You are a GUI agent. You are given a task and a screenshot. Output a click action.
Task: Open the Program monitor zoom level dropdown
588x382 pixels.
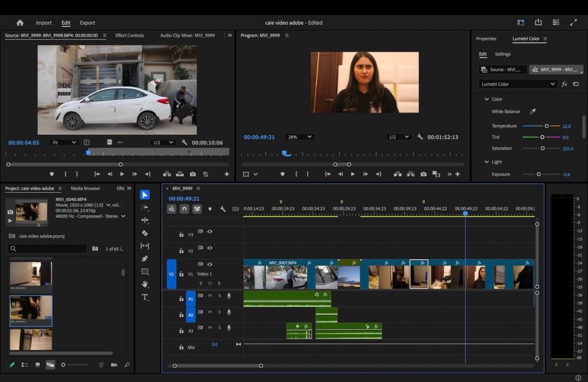(x=300, y=137)
